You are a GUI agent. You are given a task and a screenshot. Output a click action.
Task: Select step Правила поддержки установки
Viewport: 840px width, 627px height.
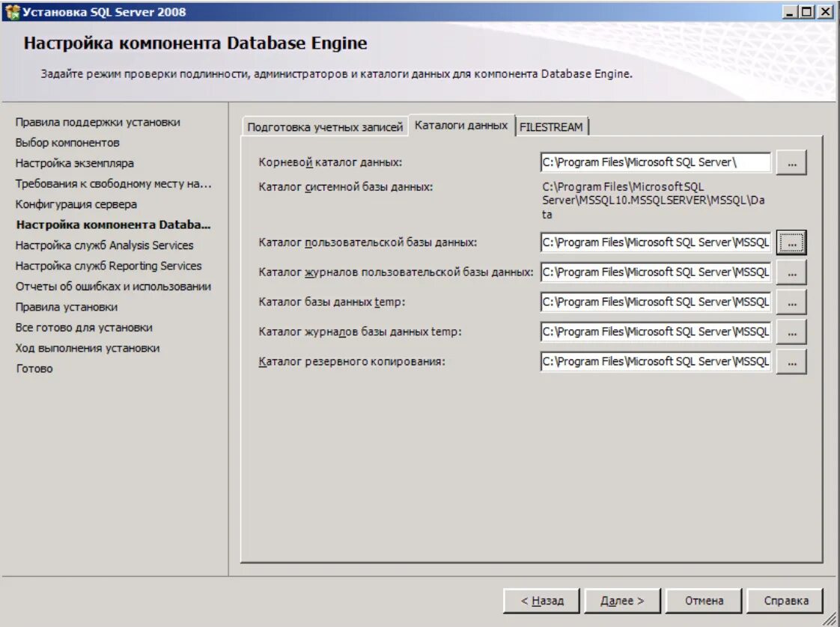(97, 122)
